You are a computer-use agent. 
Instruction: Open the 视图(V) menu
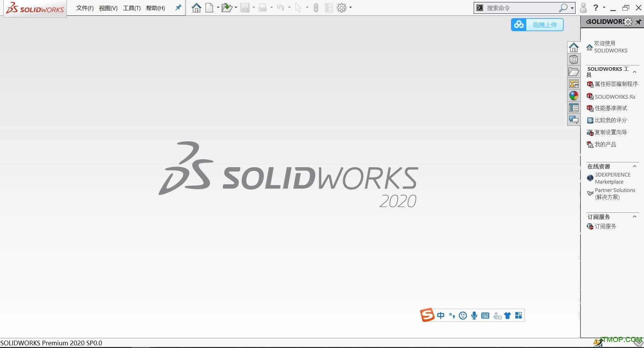pyautogui.click(x=108, y=8)
